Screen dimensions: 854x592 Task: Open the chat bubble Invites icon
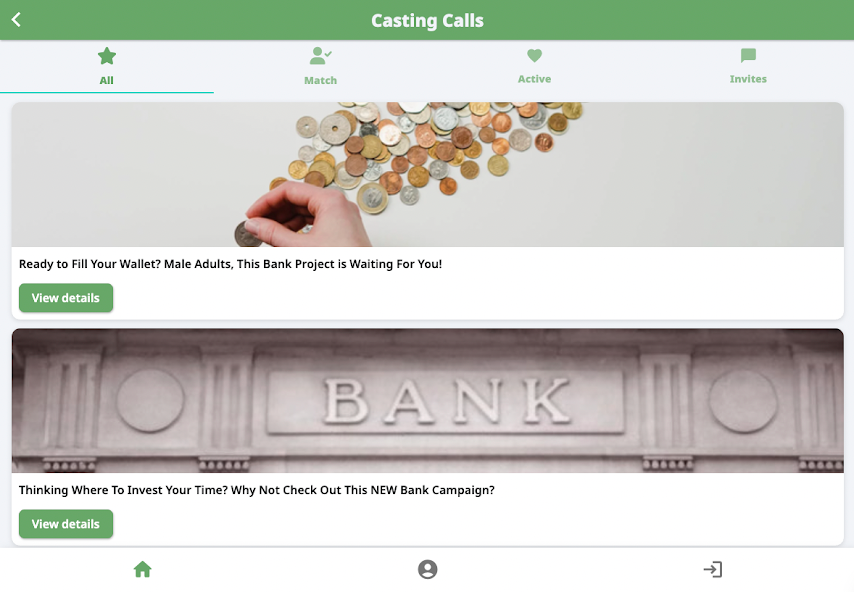[748, 55]
